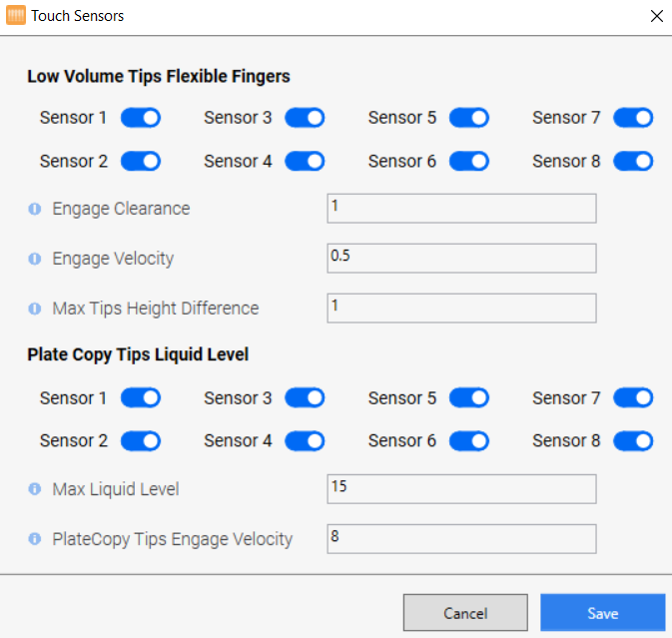Save the touch sensor settings

coord(602,613)
